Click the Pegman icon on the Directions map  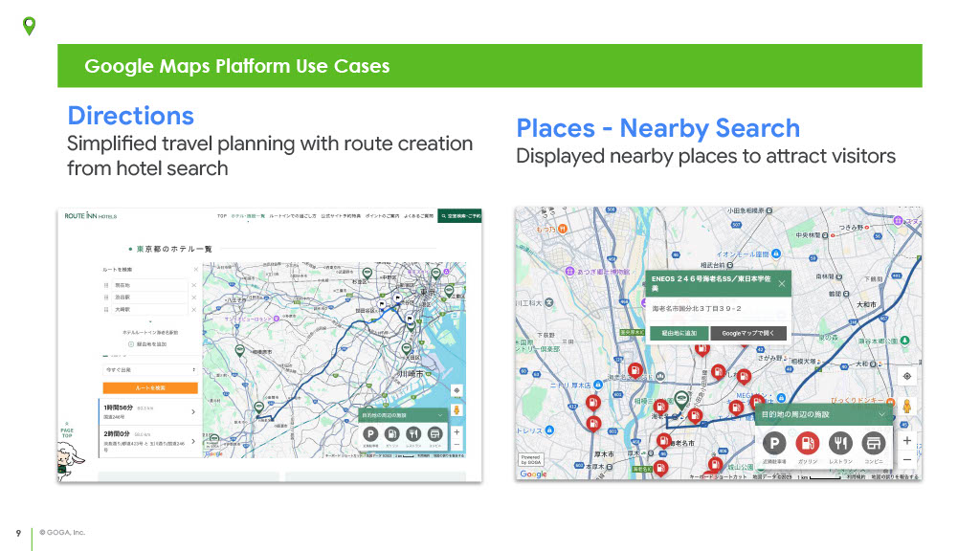point(457,409)
